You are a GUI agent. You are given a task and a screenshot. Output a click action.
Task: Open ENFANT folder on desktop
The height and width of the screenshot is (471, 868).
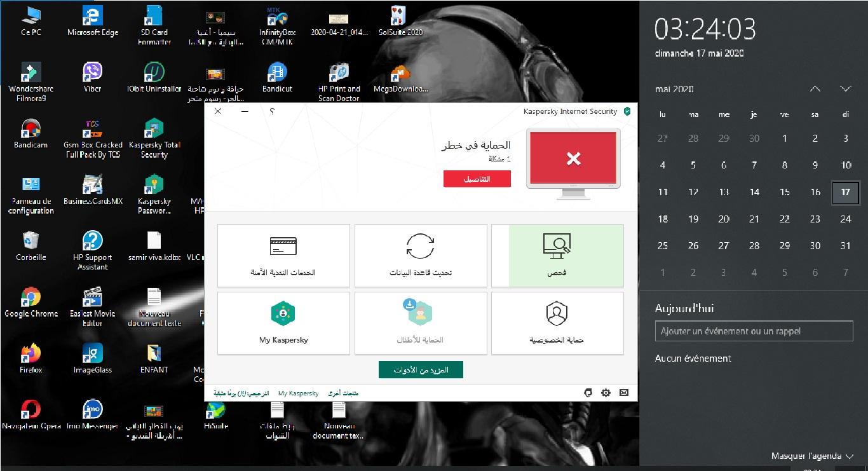tap(154, 358)
